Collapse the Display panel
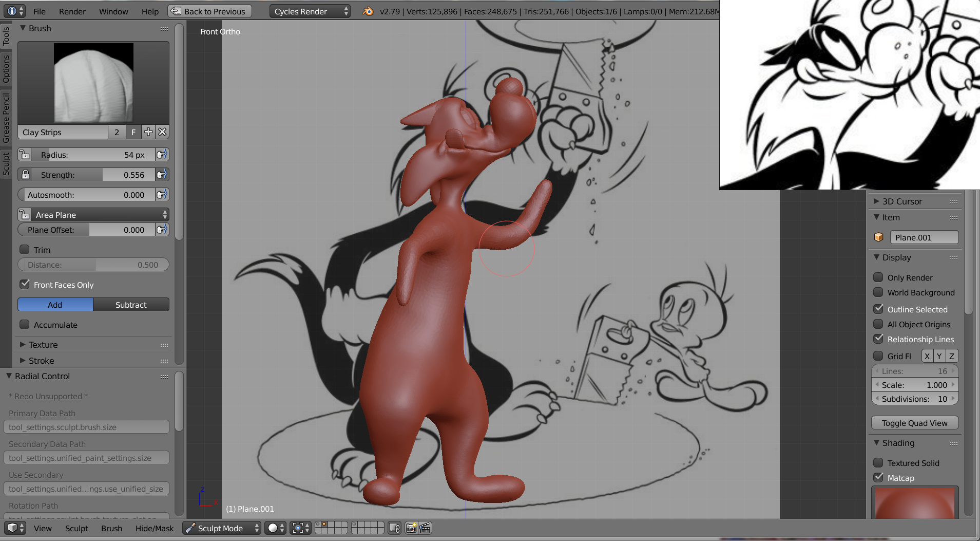 876,257
